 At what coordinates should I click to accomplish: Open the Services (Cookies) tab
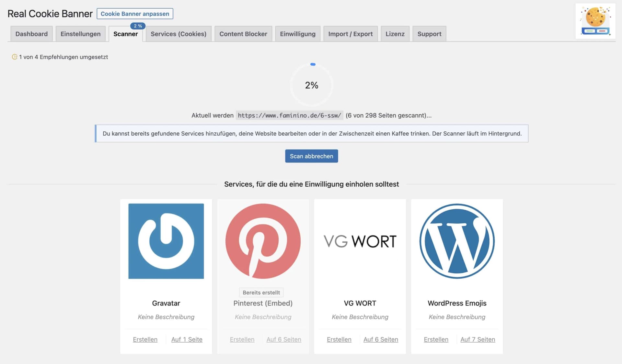tap(178, 34)
